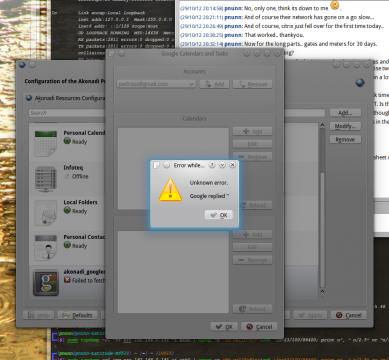Click scroll-down arrow of resource list
The width and height of the screenshot is (389, 360).
tap(322, 291)
